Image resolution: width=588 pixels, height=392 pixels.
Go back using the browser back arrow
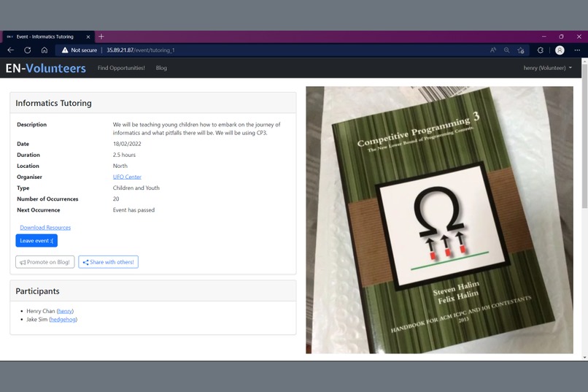tap(10, 50)
